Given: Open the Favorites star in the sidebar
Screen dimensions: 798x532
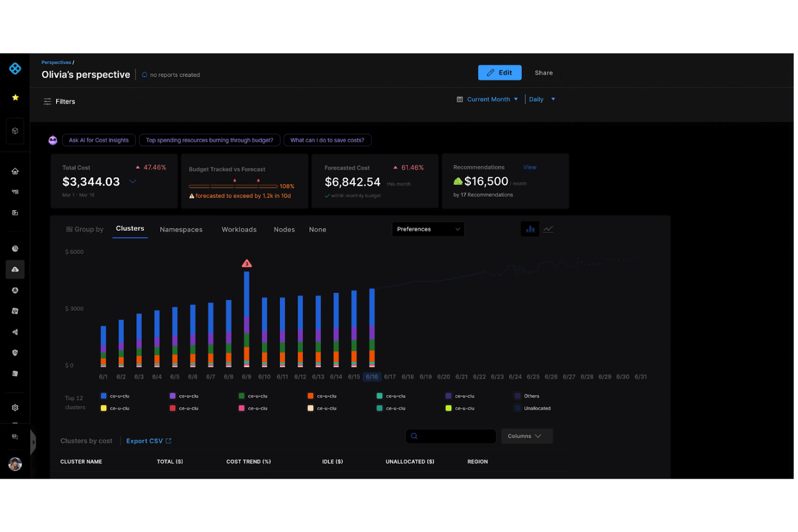Looking at the screenshot, I should (x=15, y=98).
